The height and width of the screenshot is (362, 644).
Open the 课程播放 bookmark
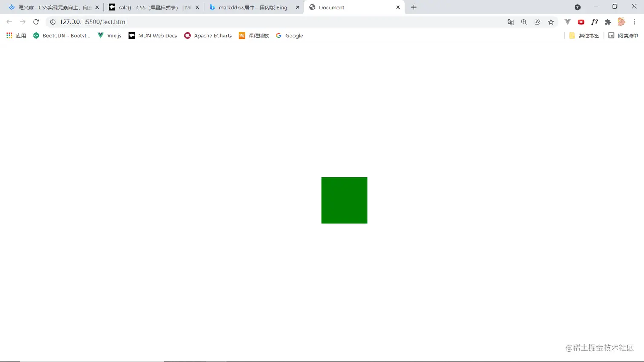click(253, 36)
